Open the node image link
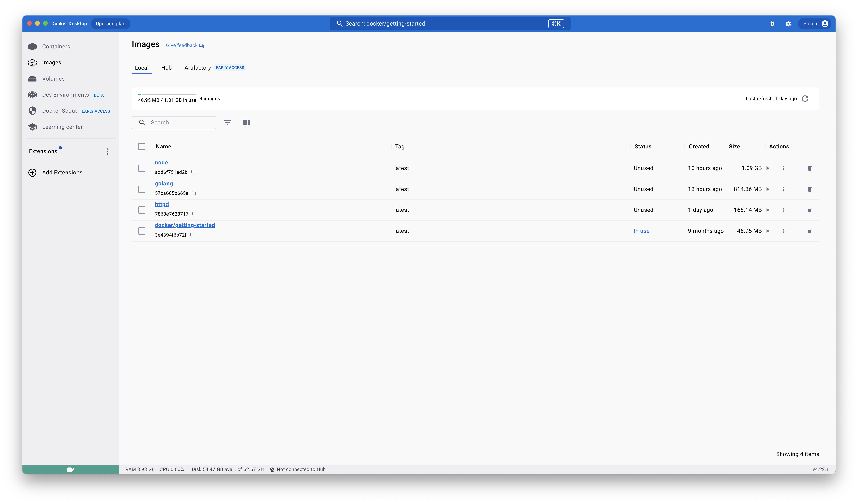The image size is (858, 504). [161, 163]
